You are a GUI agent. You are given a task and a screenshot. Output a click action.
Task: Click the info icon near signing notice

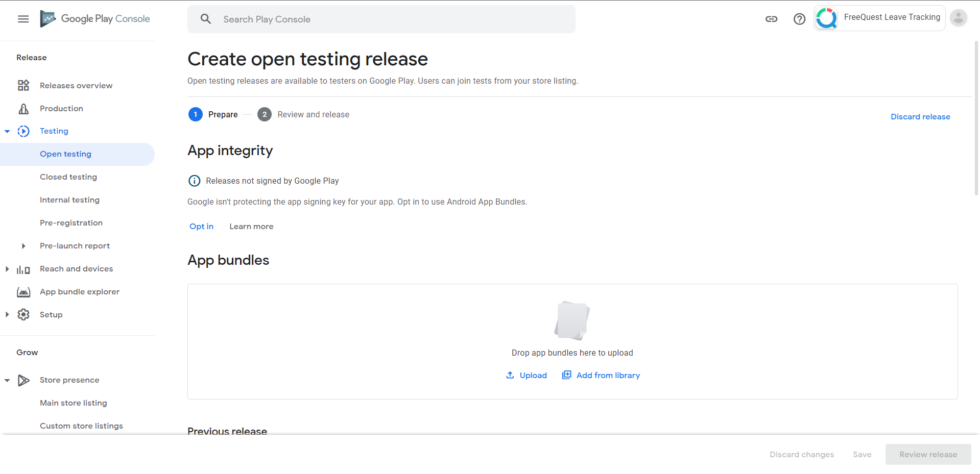[x=194, y=181]
